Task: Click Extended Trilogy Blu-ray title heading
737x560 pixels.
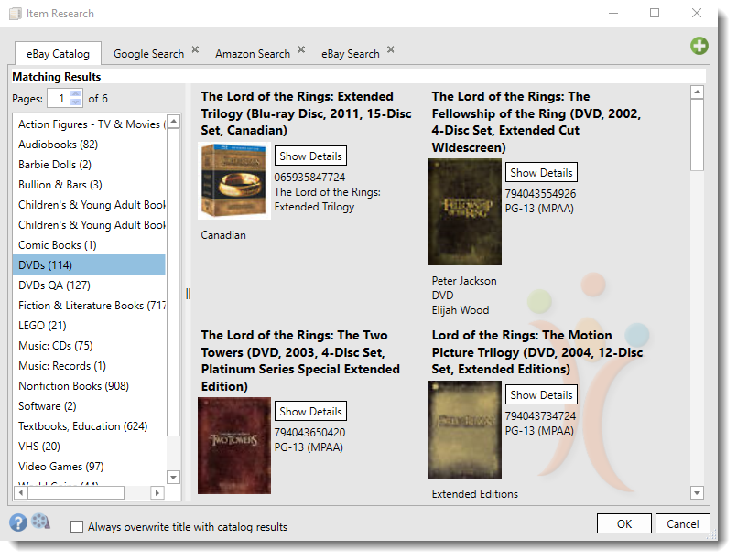Action: click(307, 113)
